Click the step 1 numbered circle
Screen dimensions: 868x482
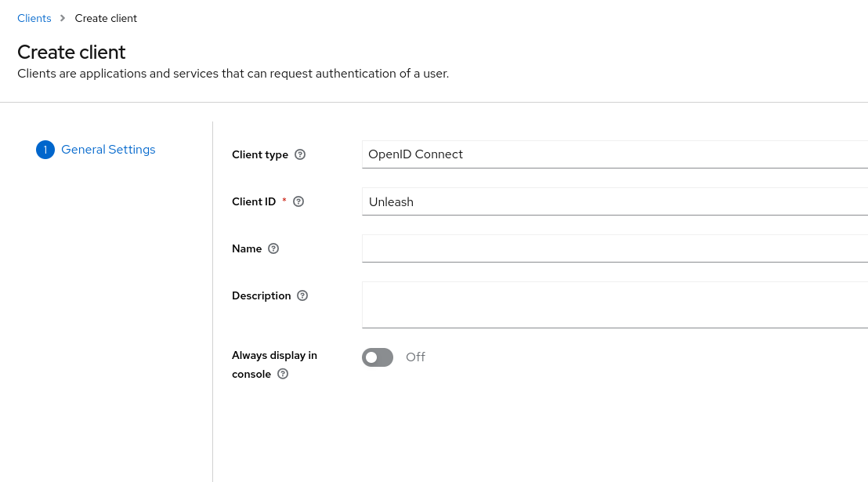pos(45,149)
